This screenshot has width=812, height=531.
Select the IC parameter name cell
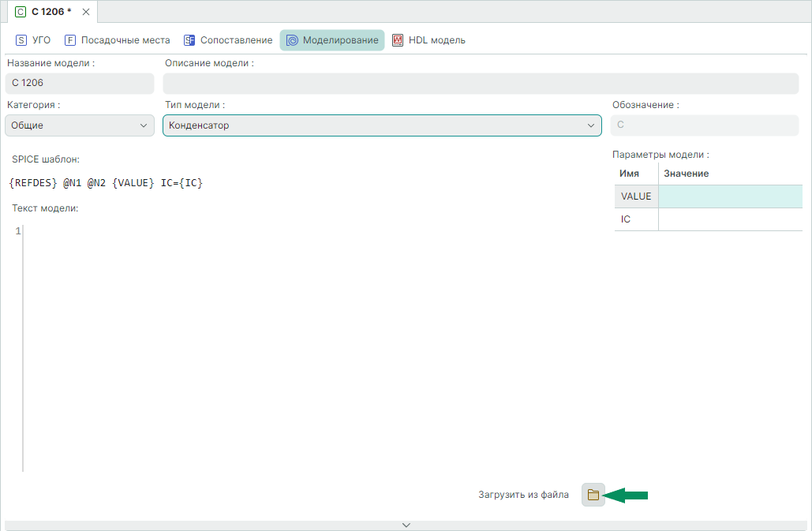tap(637, 219)
